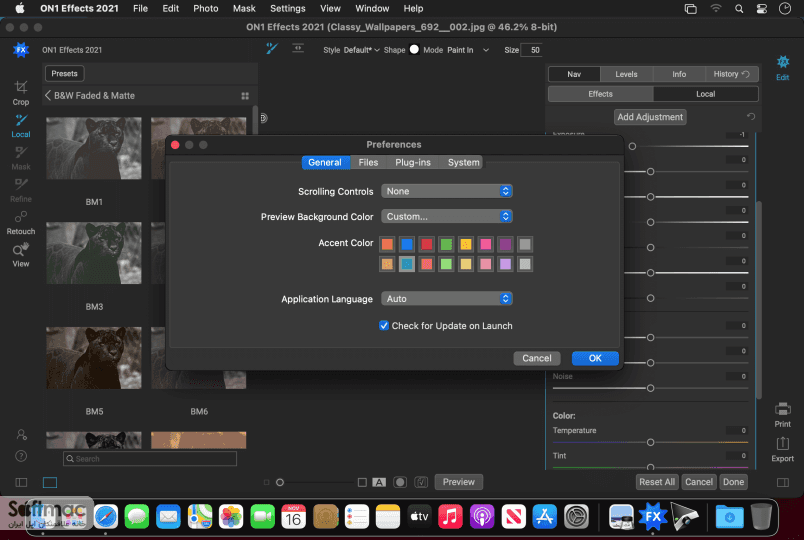Screen dimensions: 804x540
Task: Select the View zoom tool
Action: pyautogui.click(x=21, y=255)
